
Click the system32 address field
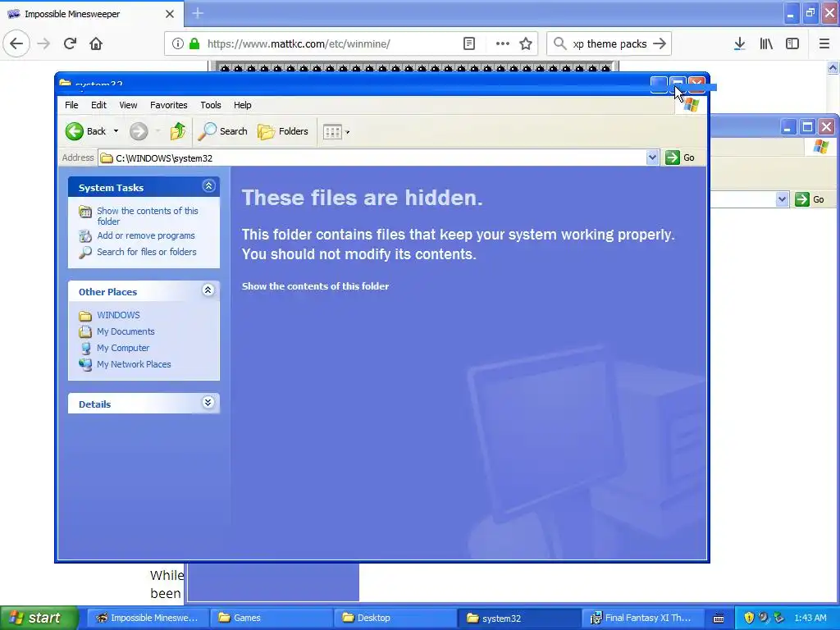[x=372, y=158]
